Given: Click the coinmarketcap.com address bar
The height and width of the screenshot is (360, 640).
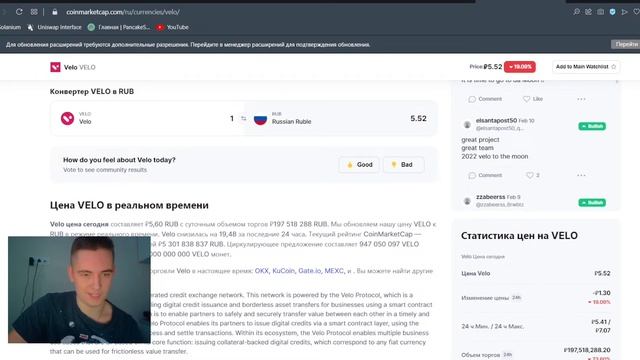Looking at the screenshot, I should (123, 12).
